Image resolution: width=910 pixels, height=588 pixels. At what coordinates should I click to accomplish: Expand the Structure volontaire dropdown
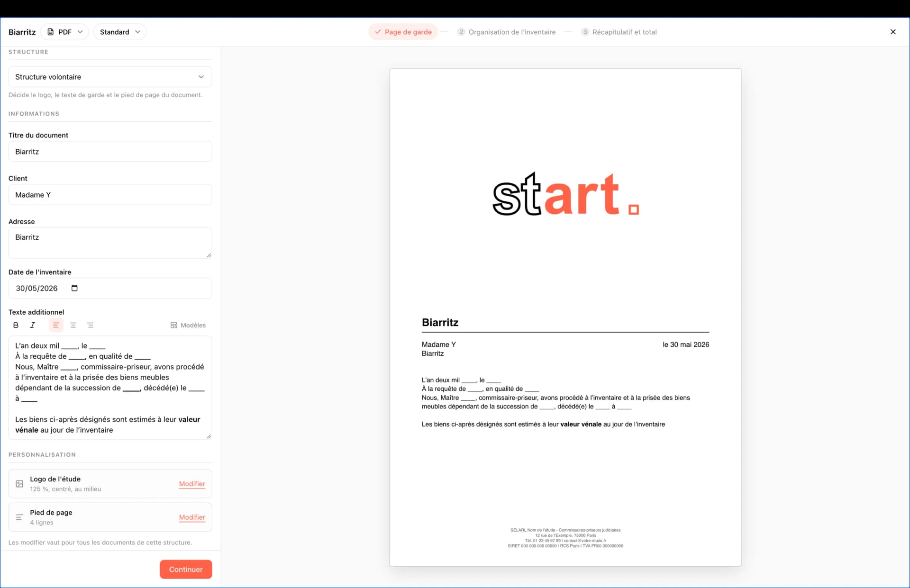click(110, 77)
